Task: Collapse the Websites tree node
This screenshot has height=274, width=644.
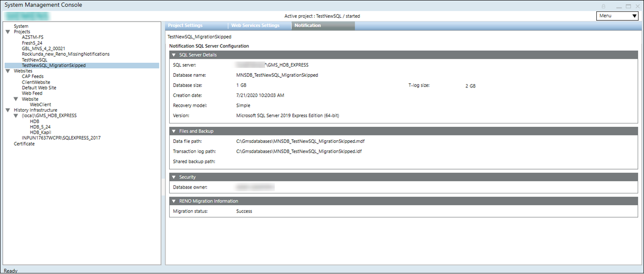Action: [8, 71]
